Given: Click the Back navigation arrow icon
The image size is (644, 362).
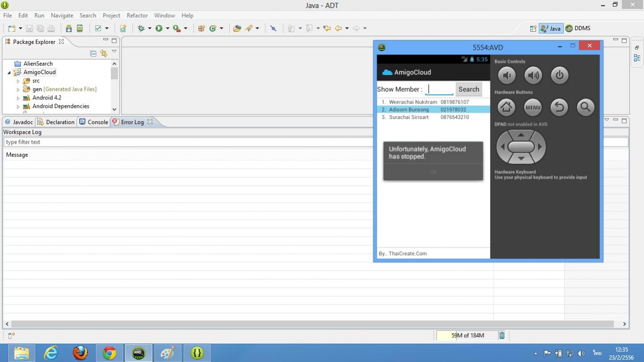Looking at the screenshot, I should coord(338,28).
